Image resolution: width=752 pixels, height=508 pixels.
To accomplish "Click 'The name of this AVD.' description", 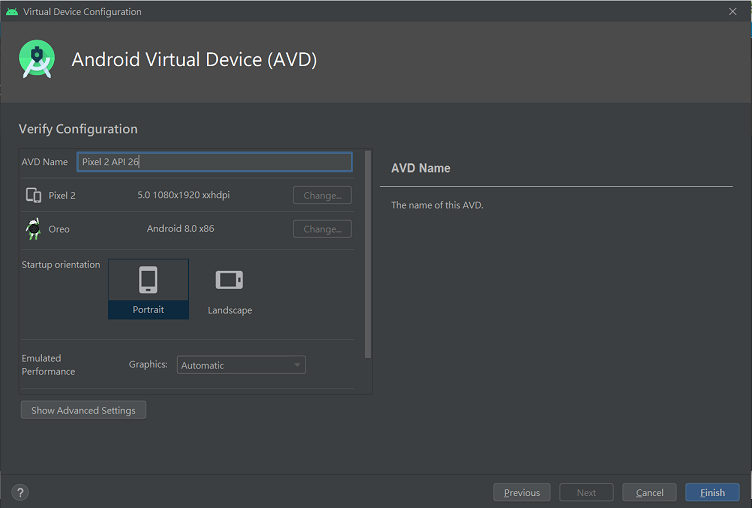I will (437, 205).
